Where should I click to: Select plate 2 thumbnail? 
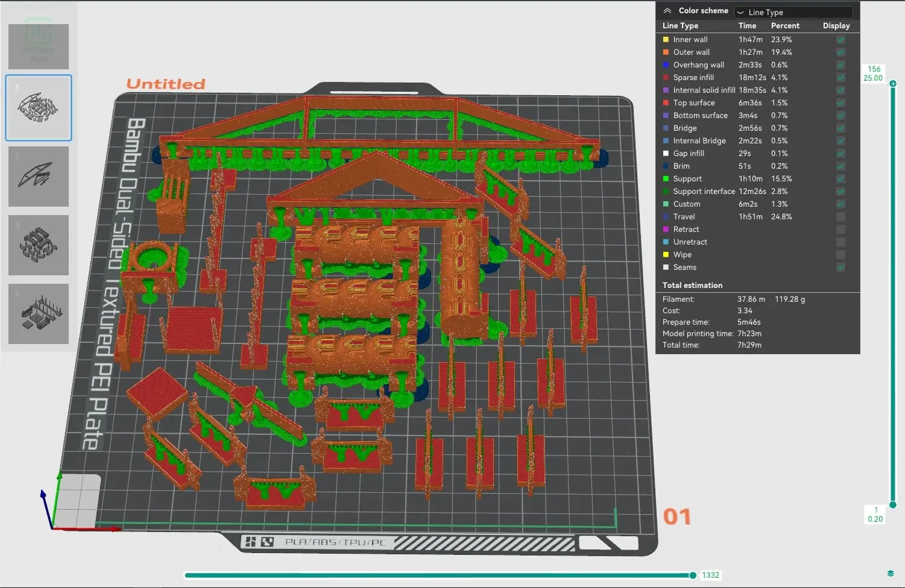[39, 177]
